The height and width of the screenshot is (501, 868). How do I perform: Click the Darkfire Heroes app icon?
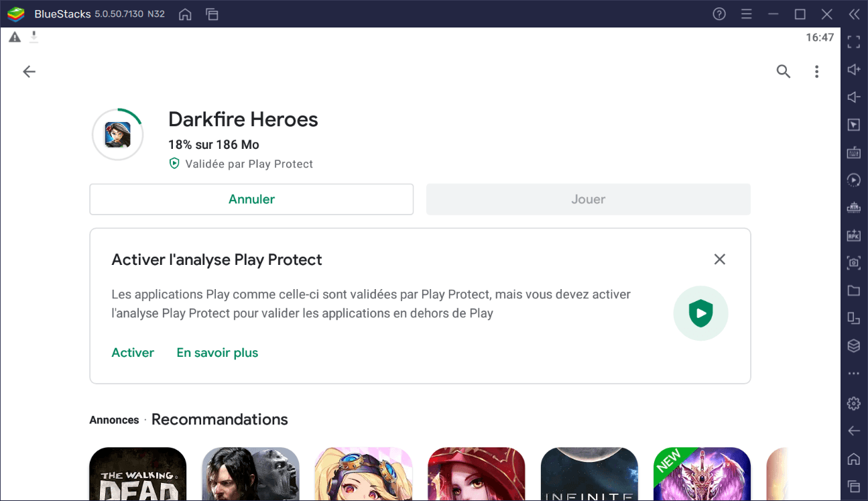[x=117, y=135]
